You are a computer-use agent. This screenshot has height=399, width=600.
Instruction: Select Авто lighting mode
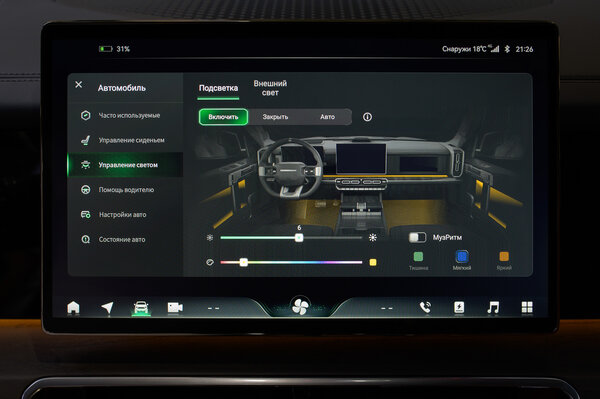point(327,117)
